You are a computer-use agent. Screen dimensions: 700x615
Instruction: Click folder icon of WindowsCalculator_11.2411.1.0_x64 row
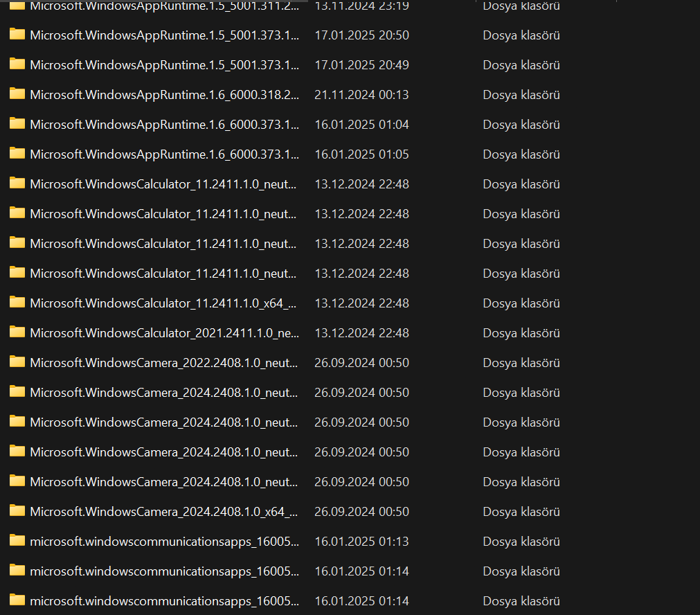[x=17, y=303]
